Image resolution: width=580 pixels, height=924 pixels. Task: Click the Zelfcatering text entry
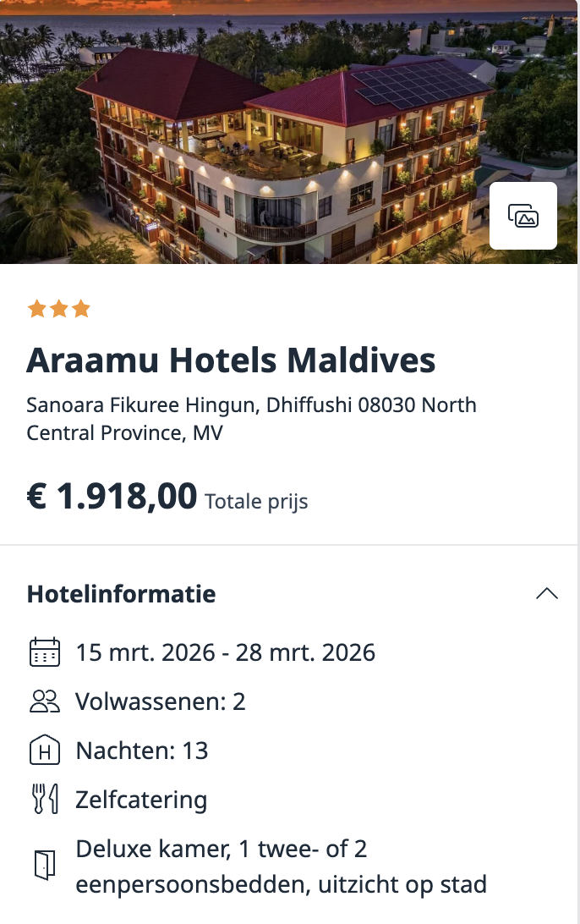141,800
